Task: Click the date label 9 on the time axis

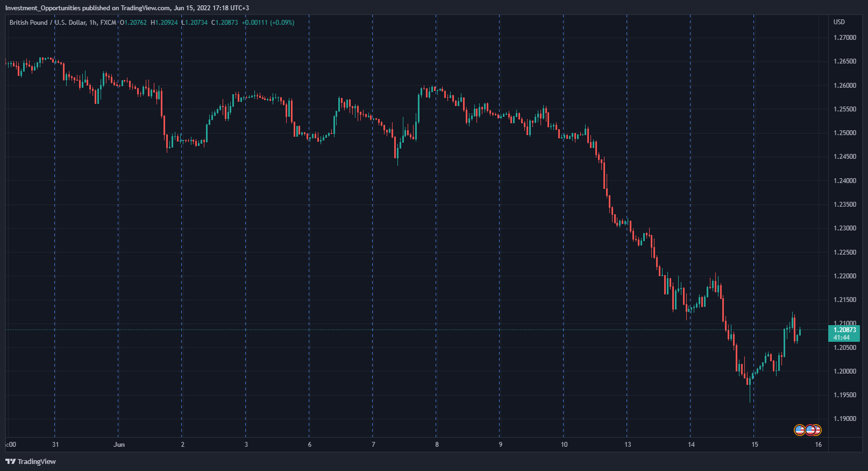Action: coord(501,445)
